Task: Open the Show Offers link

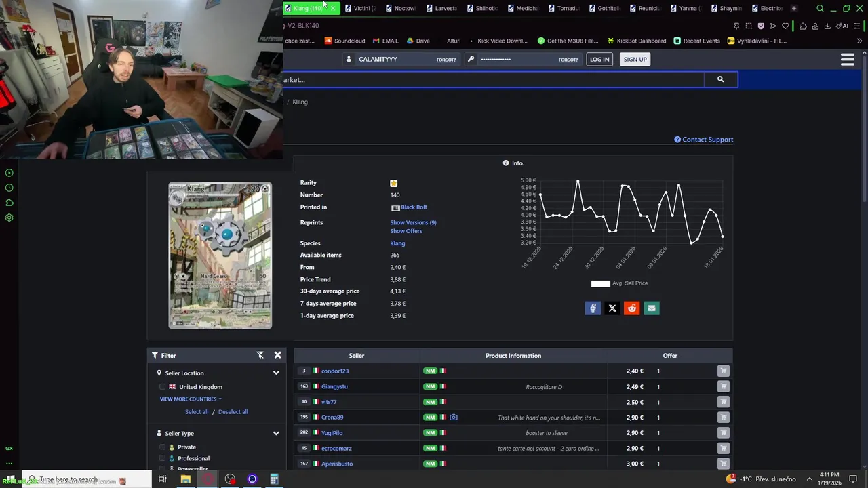Action: [x=406, y=231]
